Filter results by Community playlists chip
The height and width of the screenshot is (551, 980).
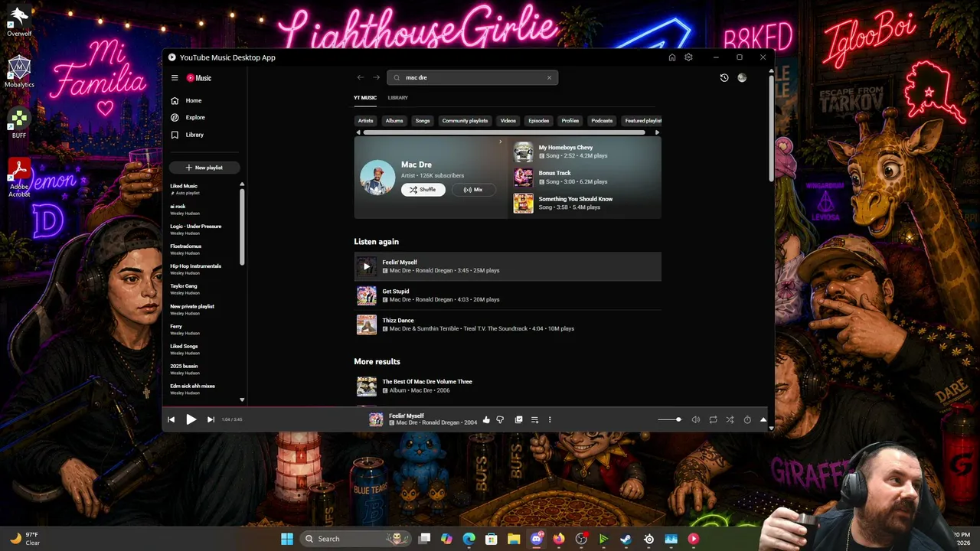pyautogui.click(x=465, y=121)
